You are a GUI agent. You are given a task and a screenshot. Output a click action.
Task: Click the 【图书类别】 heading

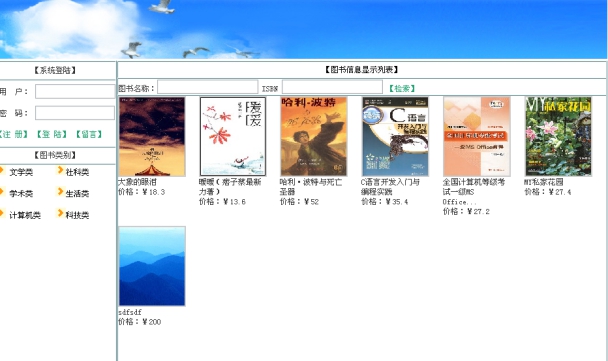tap(55, 155)
